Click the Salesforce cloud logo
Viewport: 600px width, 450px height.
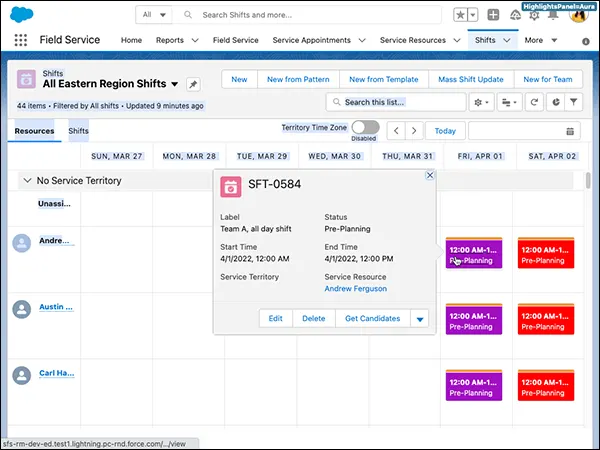coord(21,15)
